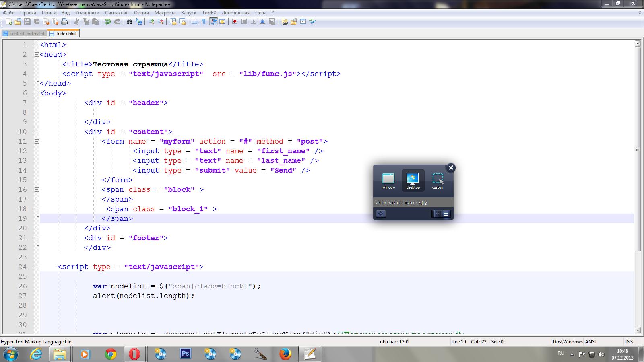The height and width of the screenshot is (362, 644).
Task: Click INS mode in status bar
Action: (629, 341)
